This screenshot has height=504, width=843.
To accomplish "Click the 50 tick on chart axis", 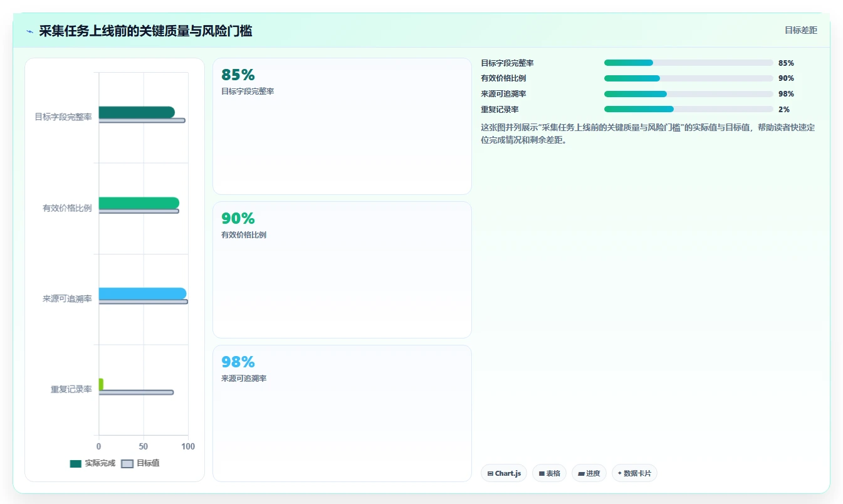I will click(144, 446).
